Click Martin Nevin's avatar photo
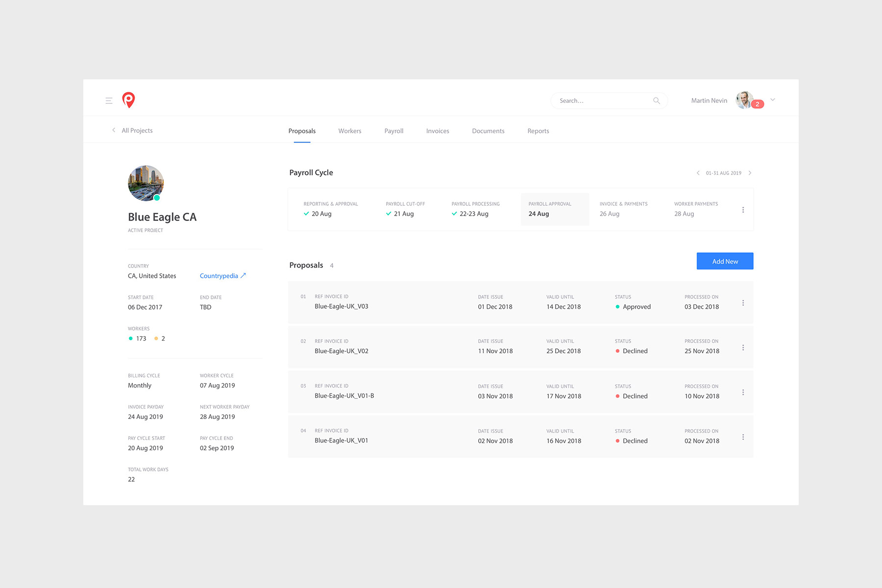Screen dimensions: 882x588 (744, 100)
